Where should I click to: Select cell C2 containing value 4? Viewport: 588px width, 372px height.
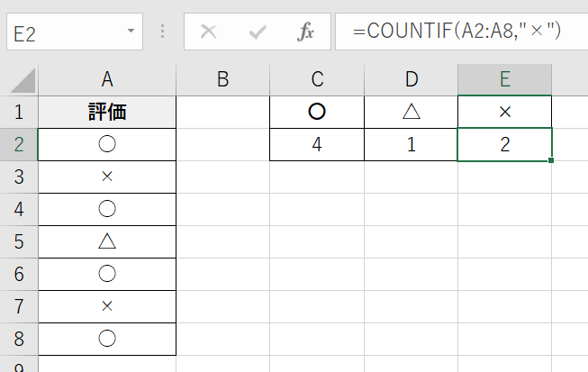coord(317,144)
